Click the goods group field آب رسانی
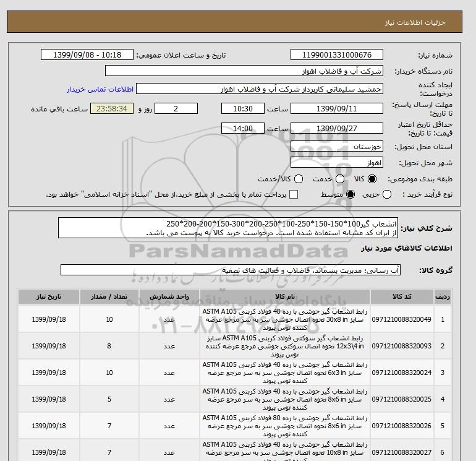Screen dimensions: 476x461 tap(231, 270)
